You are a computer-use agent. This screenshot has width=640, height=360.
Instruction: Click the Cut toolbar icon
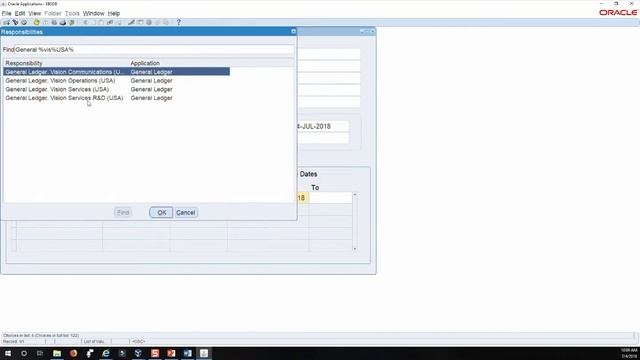(x=85, y=22)
